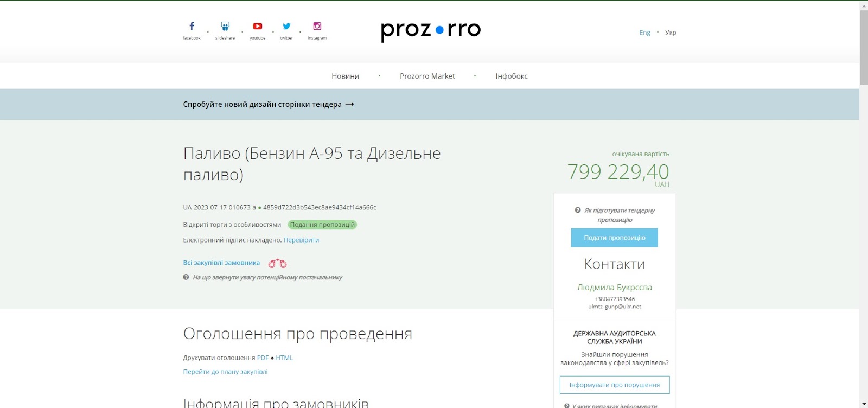Click phone number +380472393546
This screenshot has width=868, height=408.
point(615,299)
